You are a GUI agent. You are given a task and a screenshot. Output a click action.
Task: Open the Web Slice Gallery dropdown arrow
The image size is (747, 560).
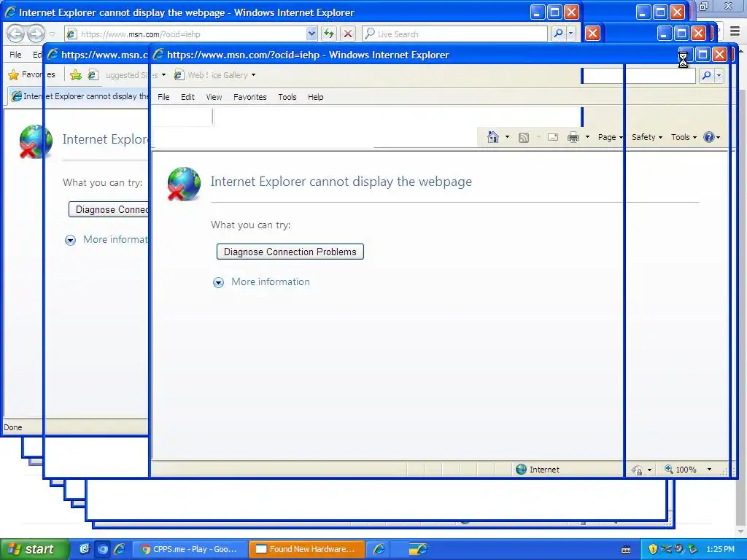[x=253, y=75]
